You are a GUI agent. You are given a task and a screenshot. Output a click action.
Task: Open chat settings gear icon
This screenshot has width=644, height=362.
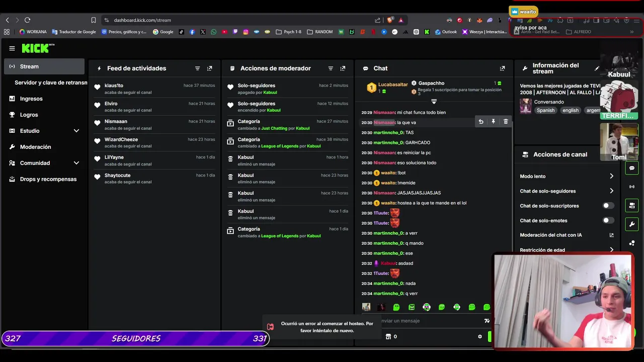pos(479,336)
